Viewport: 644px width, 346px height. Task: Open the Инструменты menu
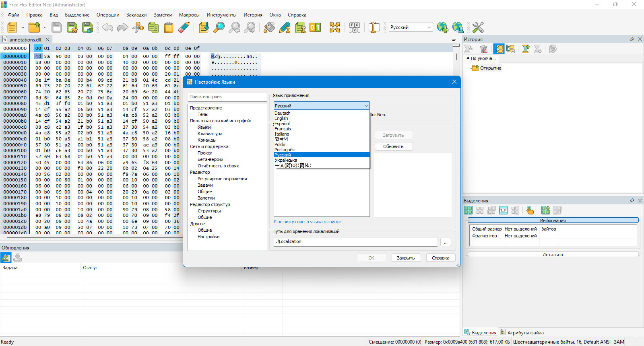[222, 15]
